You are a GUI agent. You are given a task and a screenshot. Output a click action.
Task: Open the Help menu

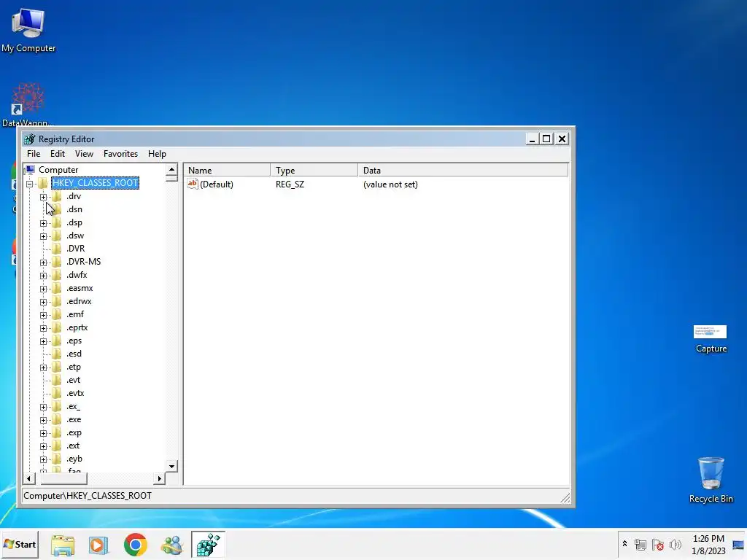157,154
